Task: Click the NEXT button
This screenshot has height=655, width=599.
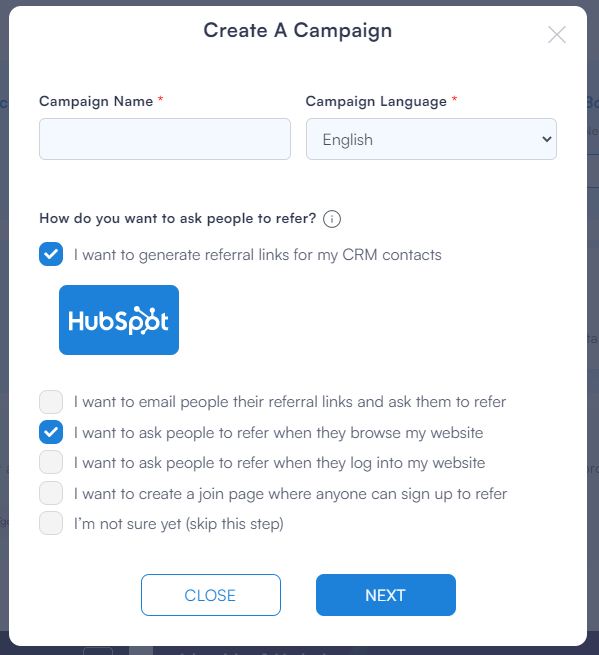Action: click(x=386, y=595)
